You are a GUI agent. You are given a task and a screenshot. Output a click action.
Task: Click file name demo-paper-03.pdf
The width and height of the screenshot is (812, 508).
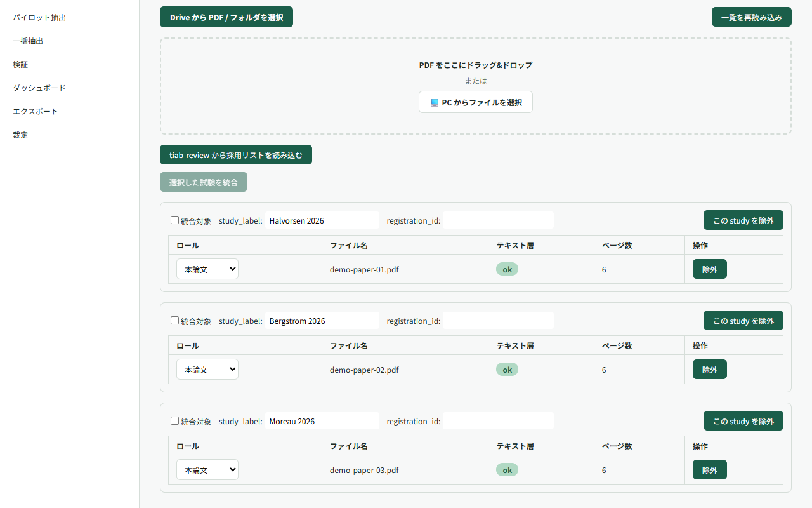364,470
